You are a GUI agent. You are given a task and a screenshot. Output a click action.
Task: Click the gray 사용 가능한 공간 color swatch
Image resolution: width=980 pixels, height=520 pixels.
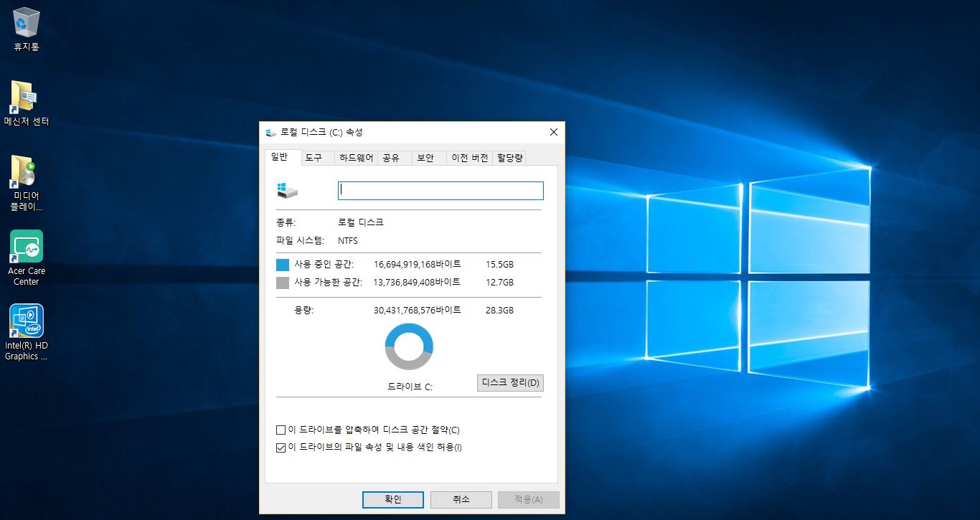point(283,283)
